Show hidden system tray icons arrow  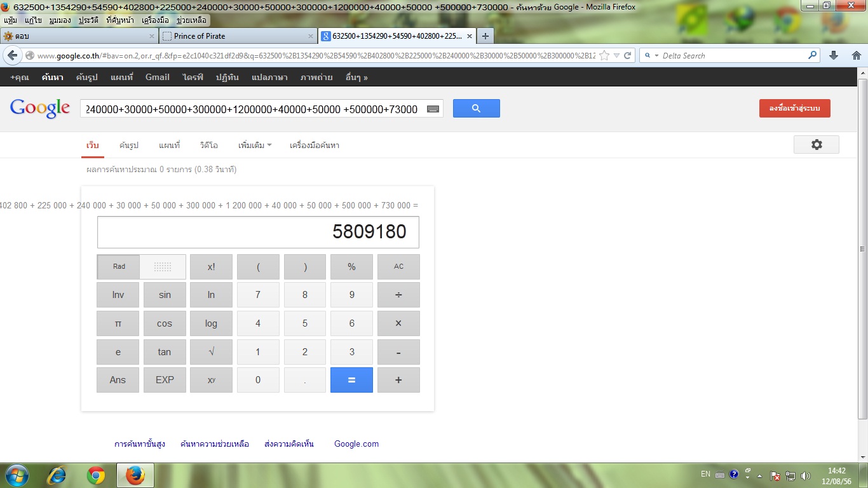coord(759,475)
